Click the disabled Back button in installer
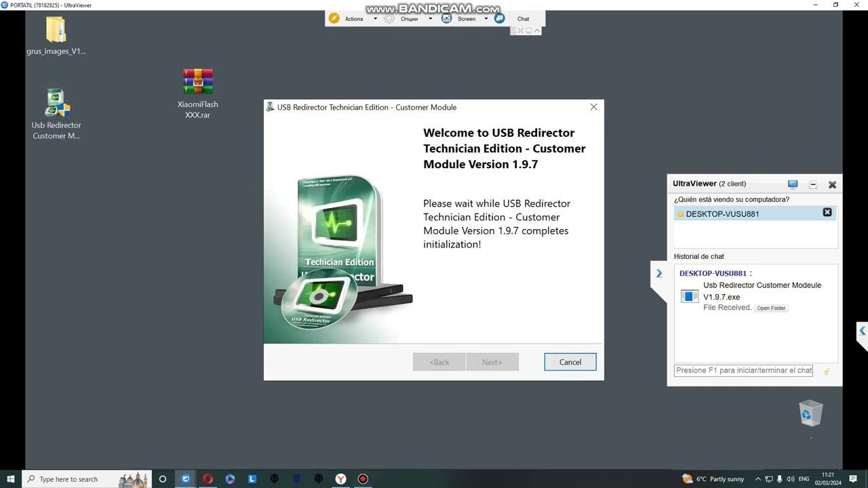 pos(439,362)
